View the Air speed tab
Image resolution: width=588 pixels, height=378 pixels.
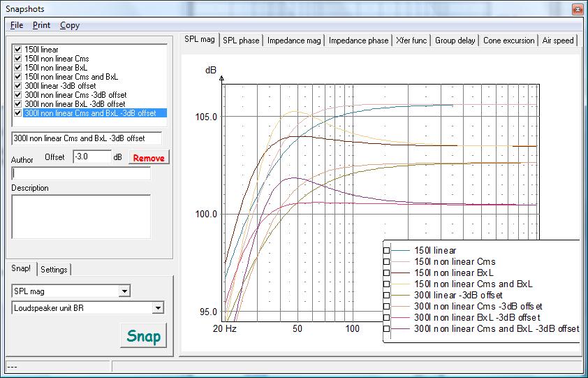point(558,41)
